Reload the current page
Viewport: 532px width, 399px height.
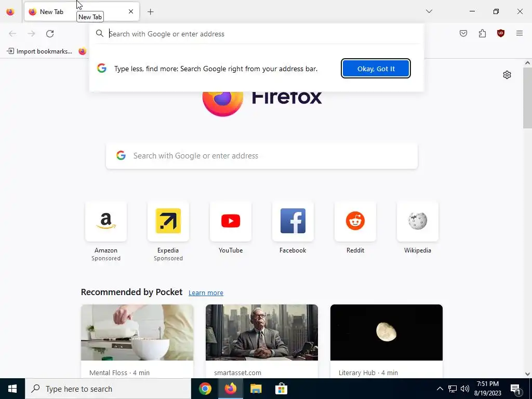pyautogui.click(x=50, y=34)
